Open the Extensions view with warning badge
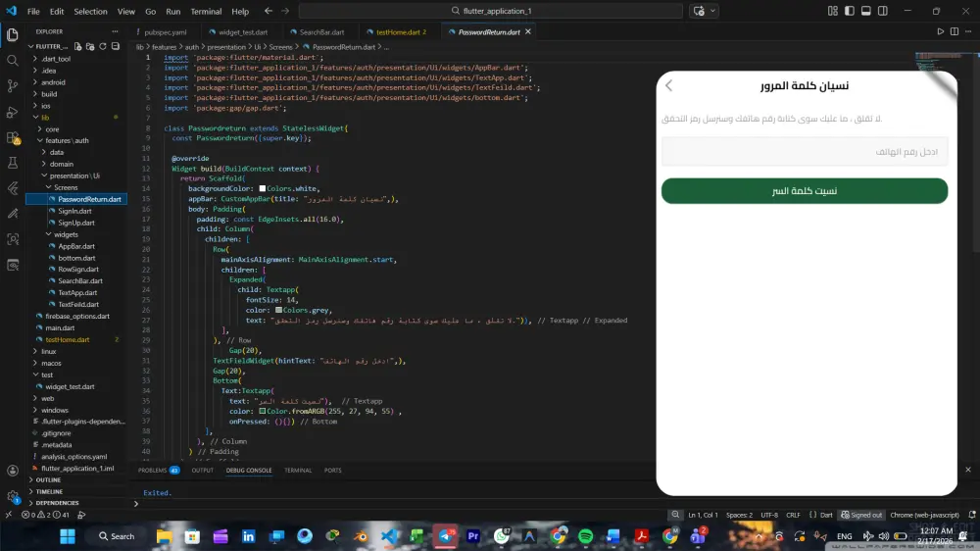Viewport: 980px width, 551px height. click(13, 137)
